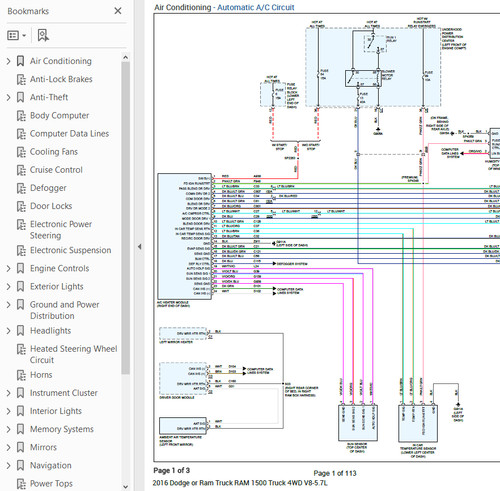Viewport: 500px width, 491px height.
Task: Expand the Instrument Cluster bookmark
Action: click(x=9, y=393)
